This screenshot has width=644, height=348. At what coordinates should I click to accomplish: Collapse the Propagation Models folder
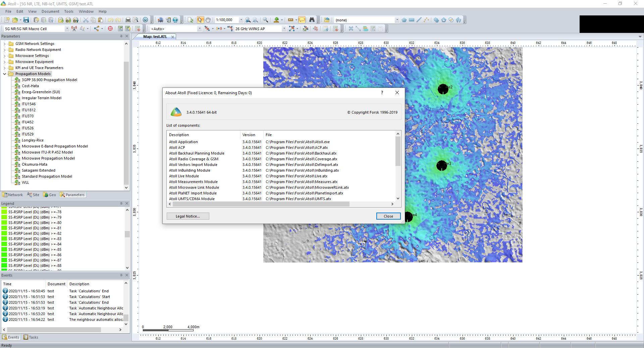pyautogui.click(x=5, y=74)
